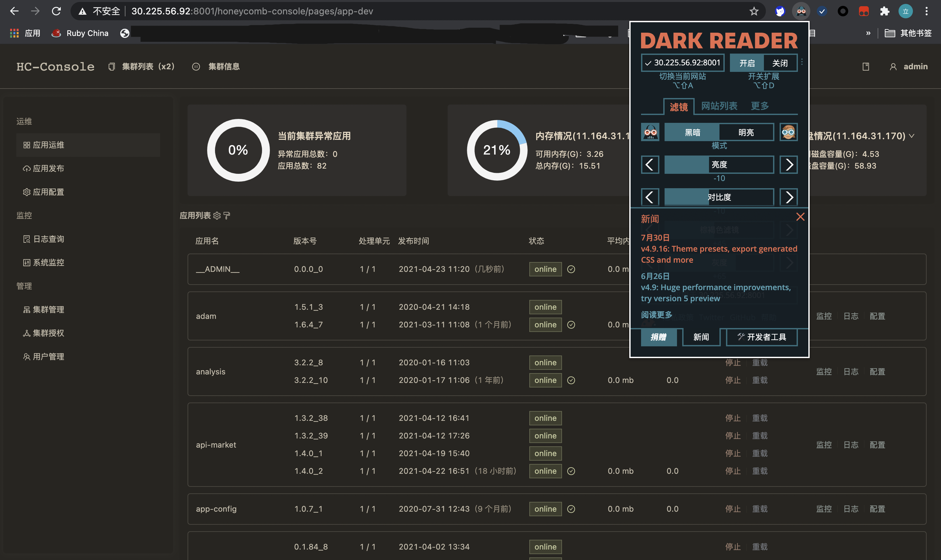941x560 pixels.
Task: Click 停止 for app-config row
Action: tap(733, 509)
